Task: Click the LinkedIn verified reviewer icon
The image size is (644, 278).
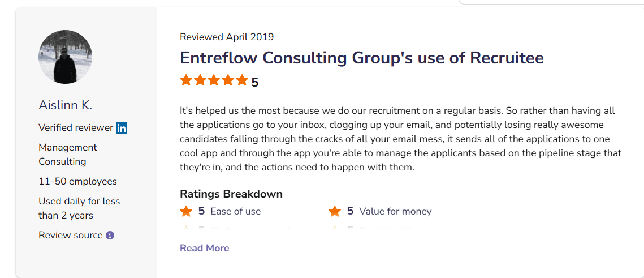Action: tap(122, 128)
